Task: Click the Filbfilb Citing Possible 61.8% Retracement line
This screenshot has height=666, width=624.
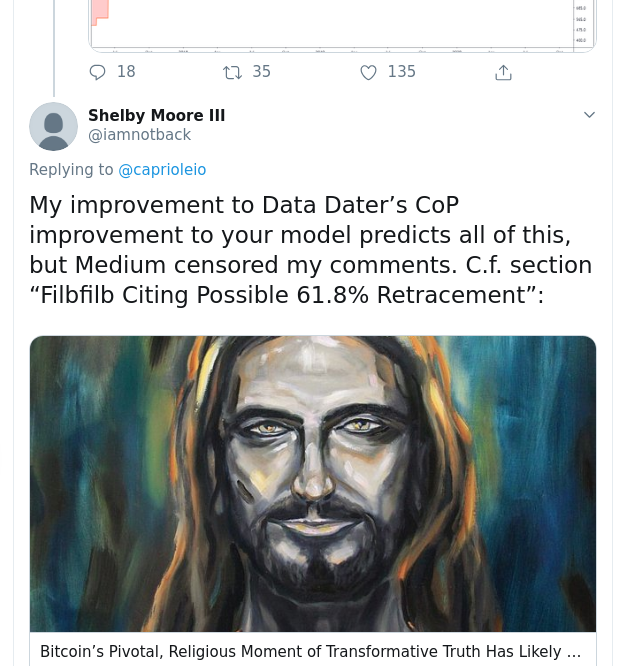Action: coord(286,295)
